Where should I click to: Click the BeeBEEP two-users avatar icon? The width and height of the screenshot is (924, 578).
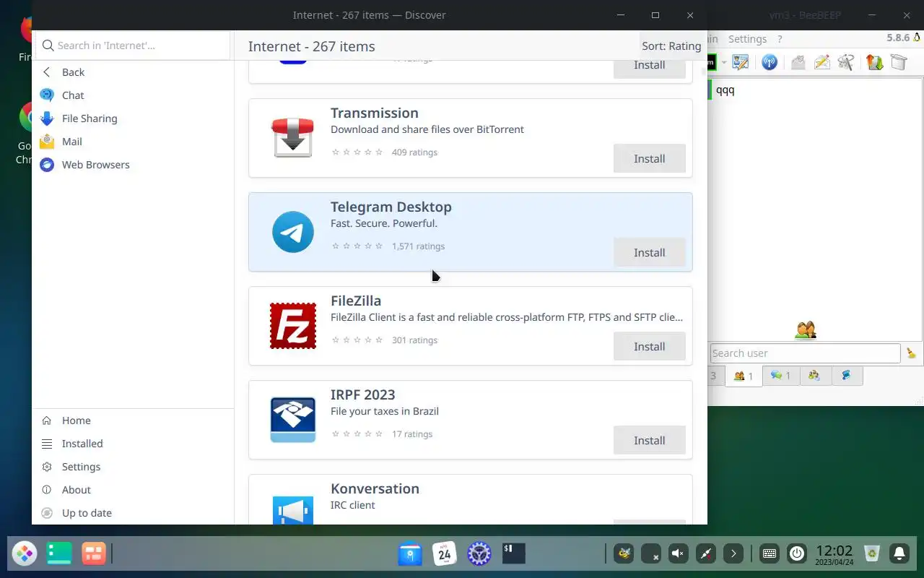click(x=806, y=330)
